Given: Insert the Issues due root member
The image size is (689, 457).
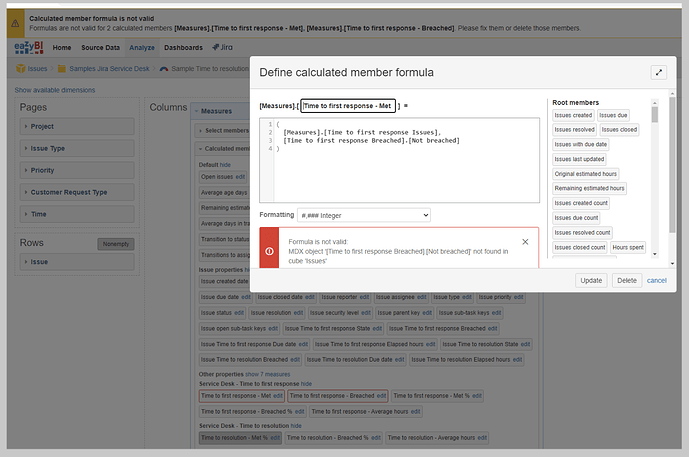Looking at the screenshot, I should coord(613,115).
